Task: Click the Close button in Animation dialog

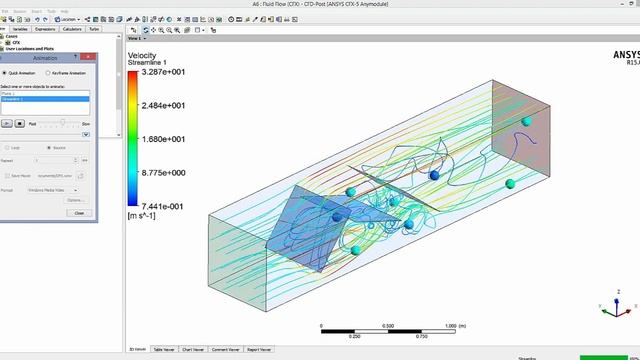Action: [79, 213]
